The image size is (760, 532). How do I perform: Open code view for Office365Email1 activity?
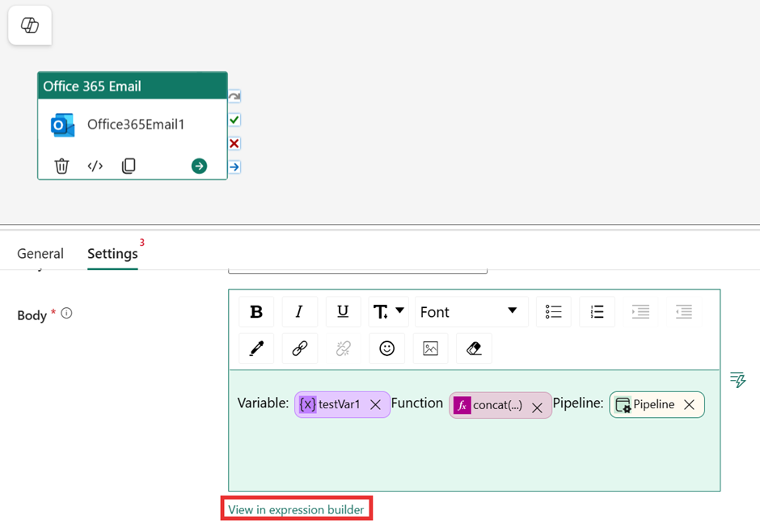95,166
